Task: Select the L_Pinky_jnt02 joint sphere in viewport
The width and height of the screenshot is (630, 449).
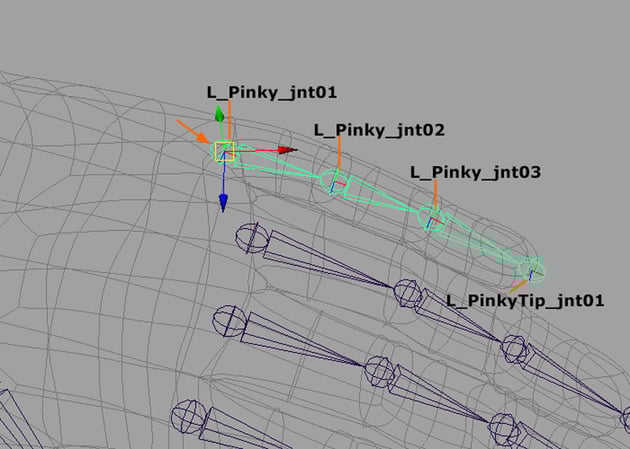Action: tap(333, 181)
